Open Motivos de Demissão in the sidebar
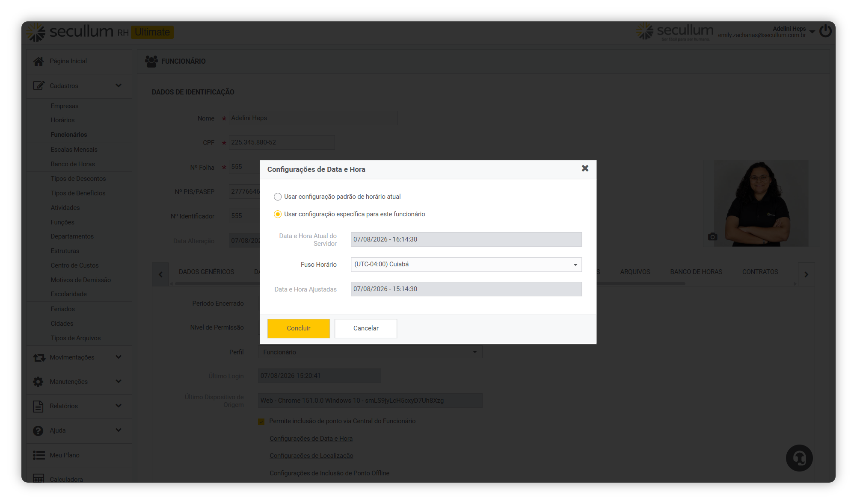Screen dimensions: 857x504 80,280
